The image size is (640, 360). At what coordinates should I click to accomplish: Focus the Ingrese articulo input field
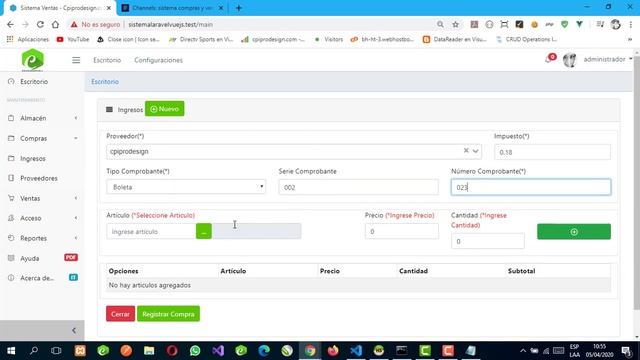(151, 231)
